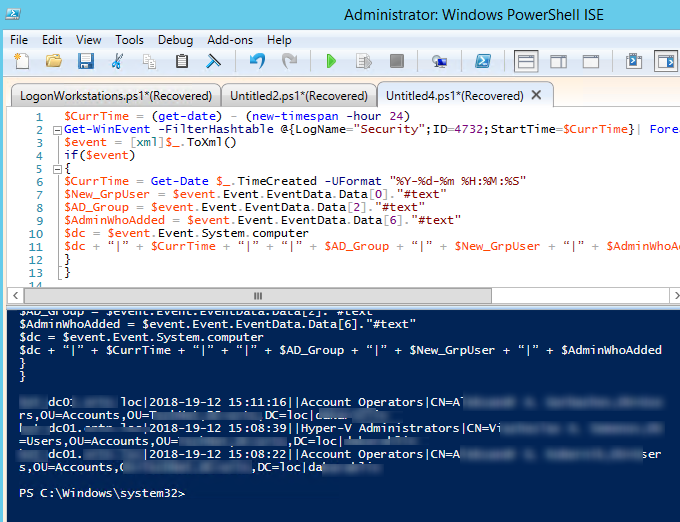Click the PowerShell ISE title bar icon
The height and width of the screenshot is (522, 680).
13,14
